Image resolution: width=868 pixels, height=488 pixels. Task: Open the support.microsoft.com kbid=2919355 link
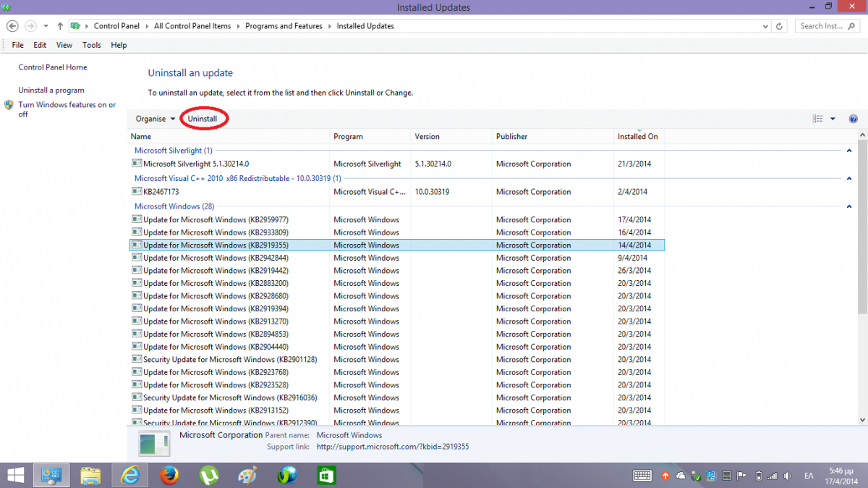[392, 447]
